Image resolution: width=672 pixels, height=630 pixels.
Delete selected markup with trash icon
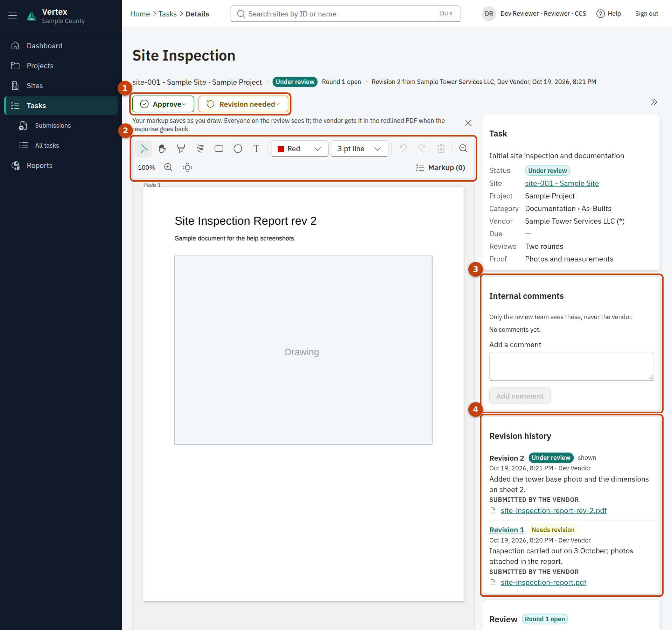(x=441, y=149)
